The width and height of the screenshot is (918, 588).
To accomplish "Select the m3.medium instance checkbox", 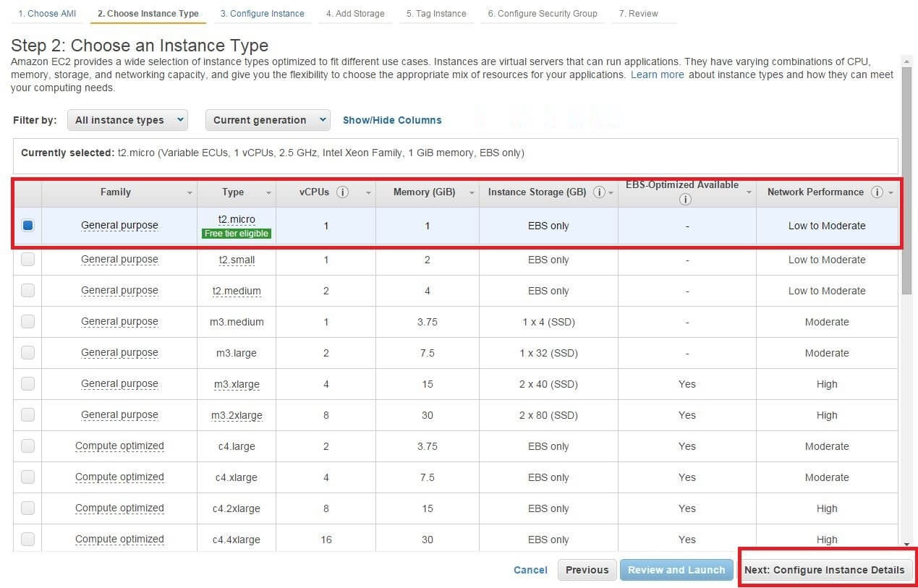I will [27, 321].
